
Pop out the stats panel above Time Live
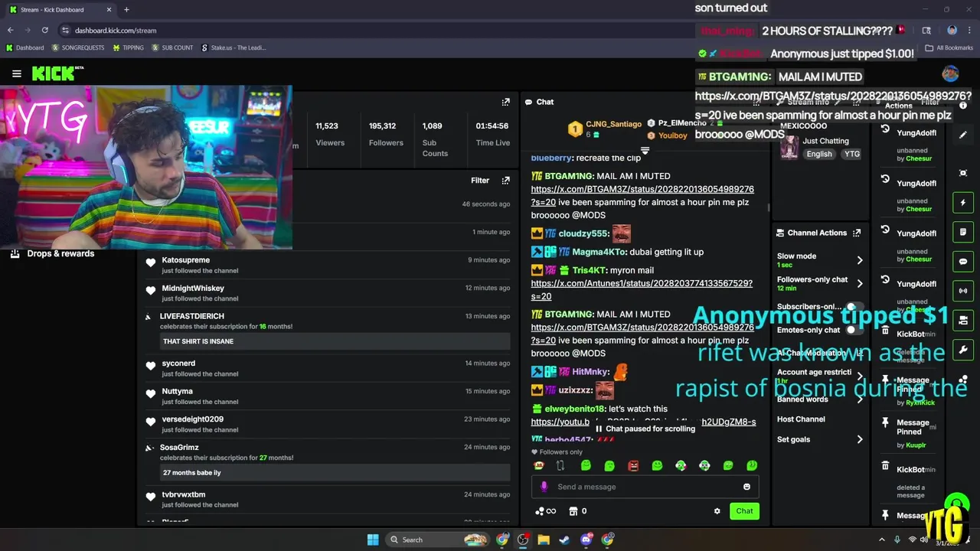(505, 102)
